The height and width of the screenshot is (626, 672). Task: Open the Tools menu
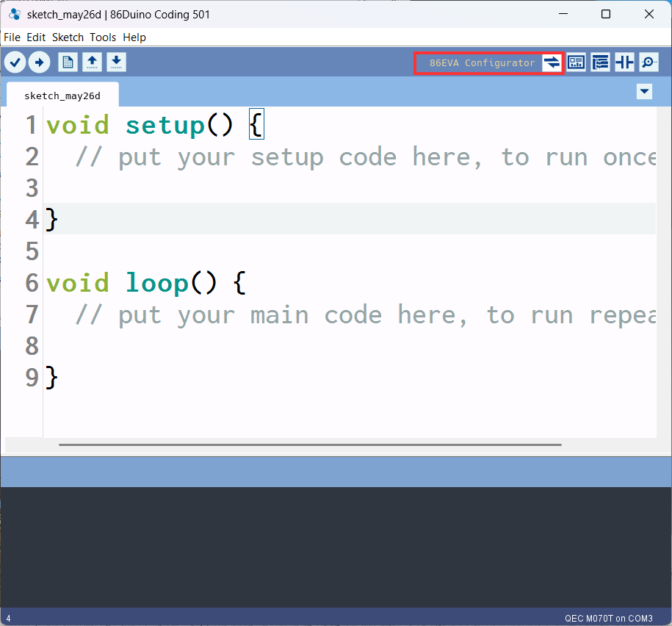pos(103,37)
